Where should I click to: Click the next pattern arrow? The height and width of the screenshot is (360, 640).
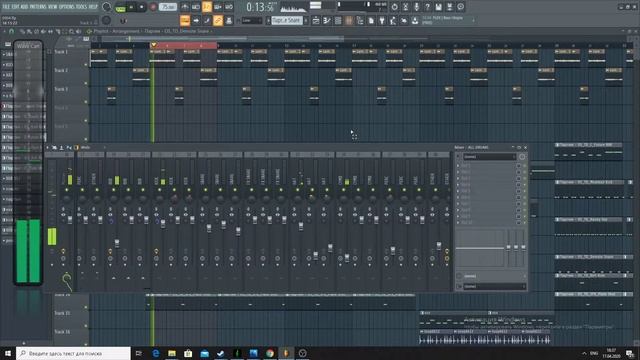point(306,20)
